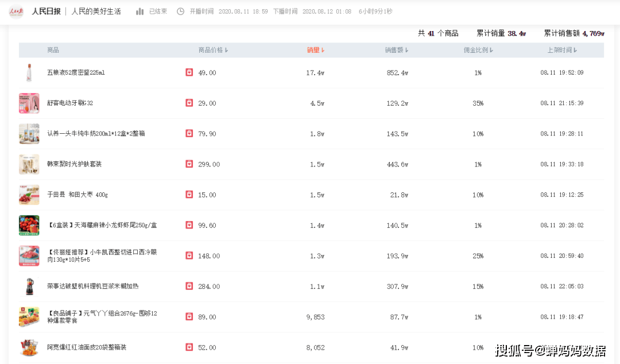Image resolution: width=620 pixels, height=364 pixels.
Task: Click the listing time 08.11 19:52:09
Action: [562, 72]
